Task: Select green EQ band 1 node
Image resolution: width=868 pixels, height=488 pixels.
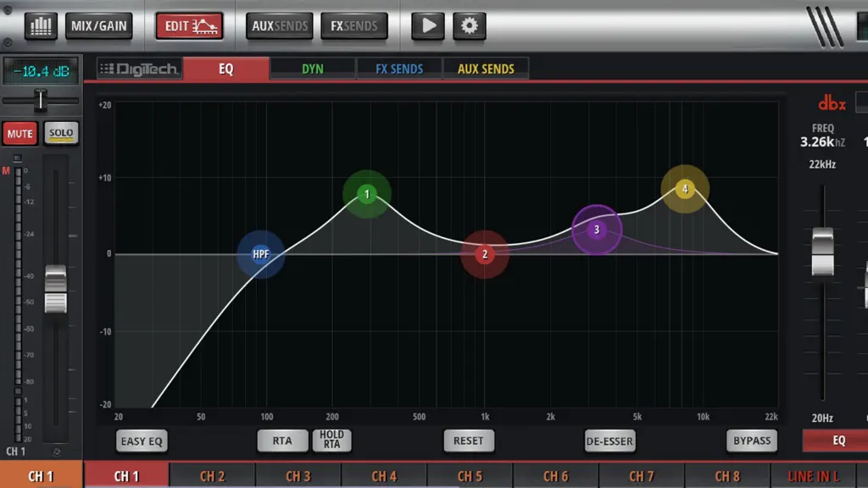Action: click(366, 194)
